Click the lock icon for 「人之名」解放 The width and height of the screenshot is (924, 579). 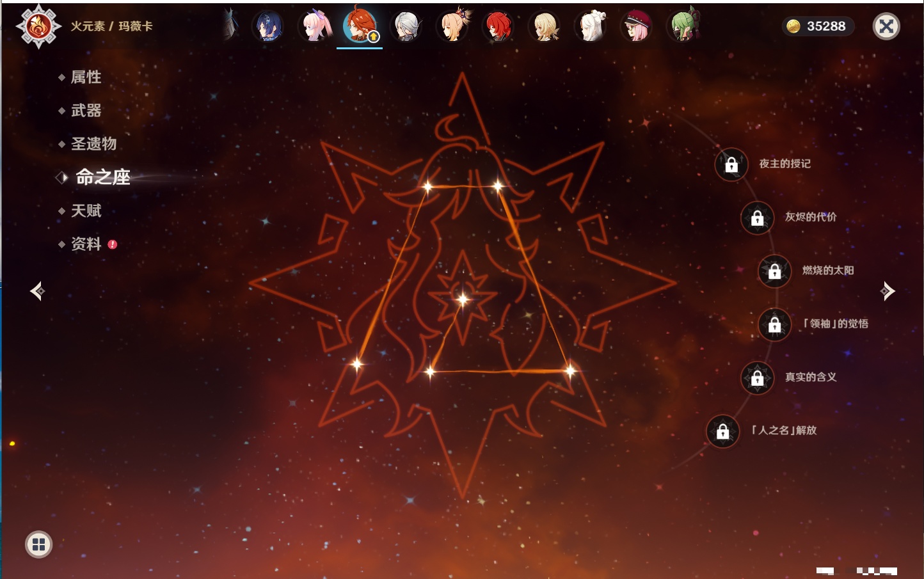click(x=723, y=431)
